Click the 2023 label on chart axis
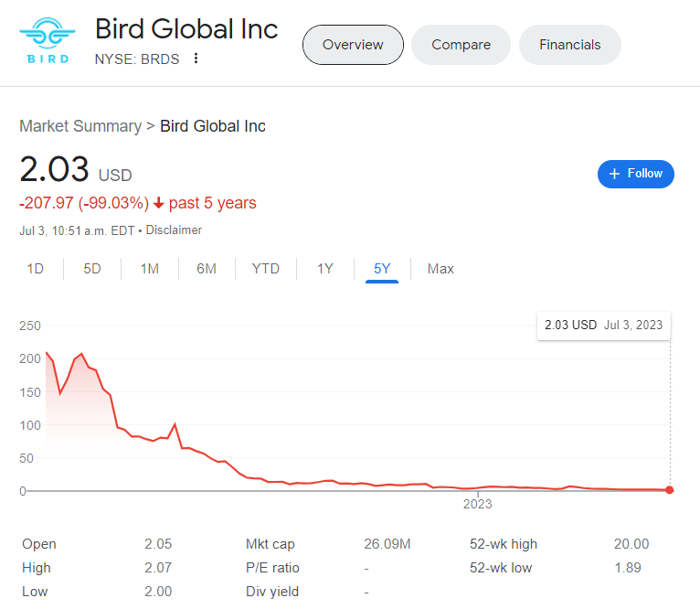Image resolution: width=700 pixels, height=609 pixels. pos(477,504)
